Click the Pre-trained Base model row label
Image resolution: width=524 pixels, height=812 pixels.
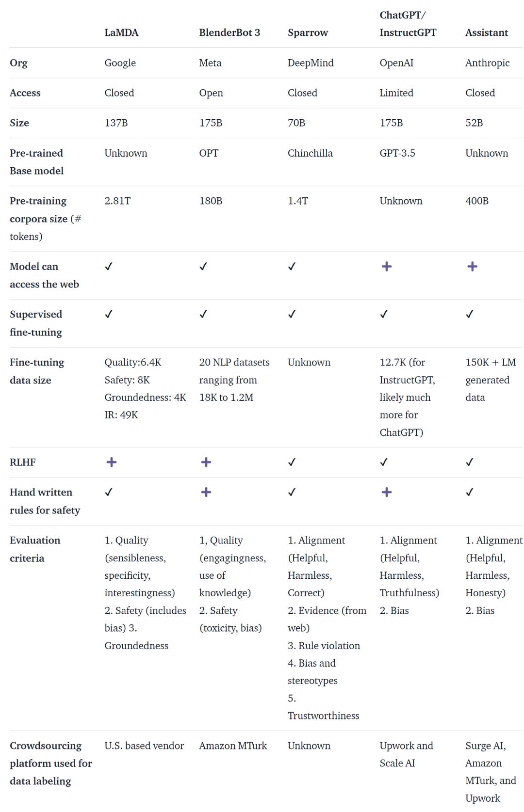tap(36, 162)
